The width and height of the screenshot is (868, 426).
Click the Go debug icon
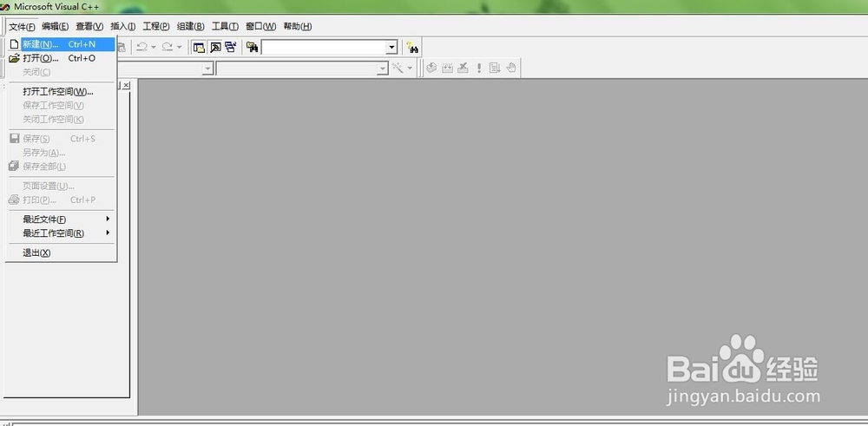pos(495,68)
